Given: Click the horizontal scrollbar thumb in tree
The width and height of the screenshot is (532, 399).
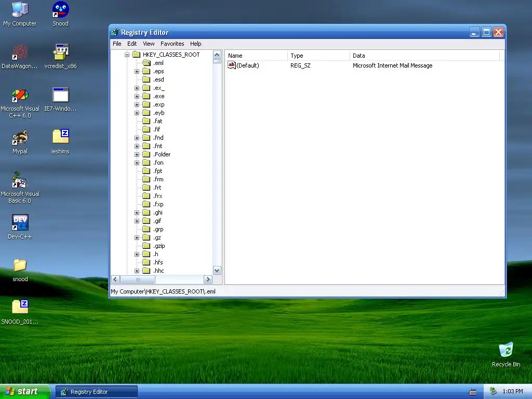Looking at the screenshot, I should point(138,280).
